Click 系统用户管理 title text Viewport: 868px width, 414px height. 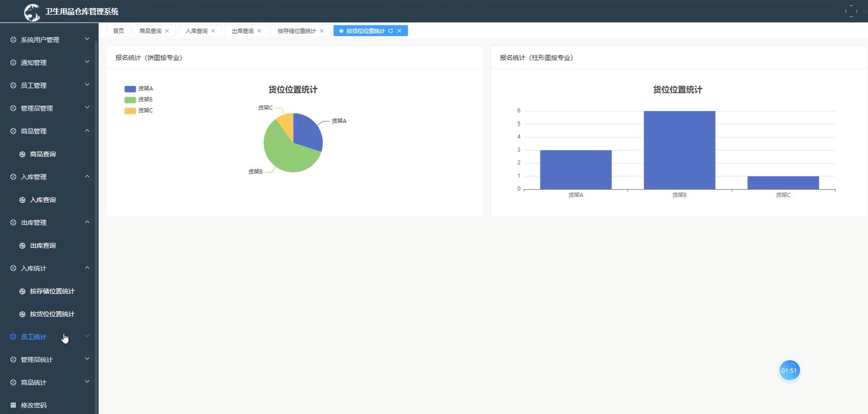point(40,40)
